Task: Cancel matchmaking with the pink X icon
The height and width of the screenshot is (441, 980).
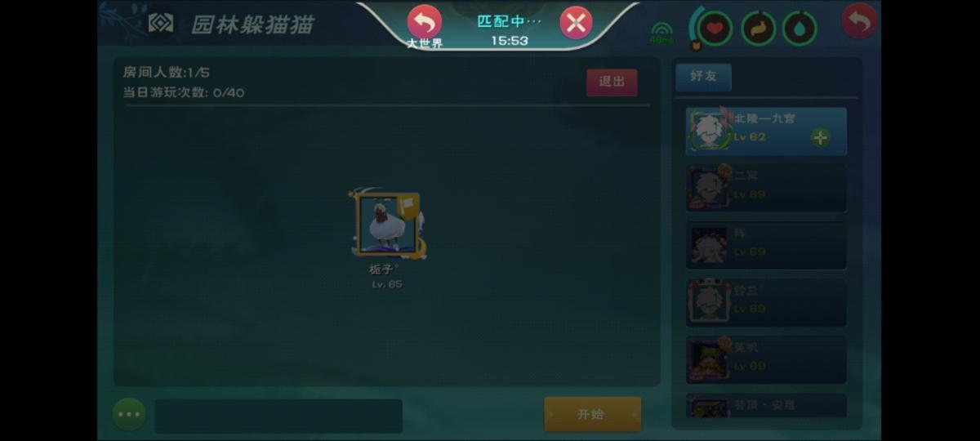Action: [576, 23]
